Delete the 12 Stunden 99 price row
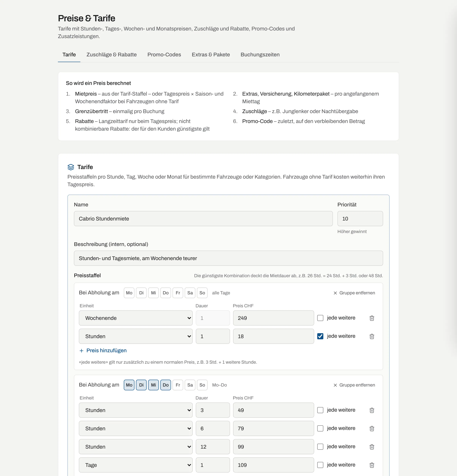457x476 pixels. click(x=372, y=447)
